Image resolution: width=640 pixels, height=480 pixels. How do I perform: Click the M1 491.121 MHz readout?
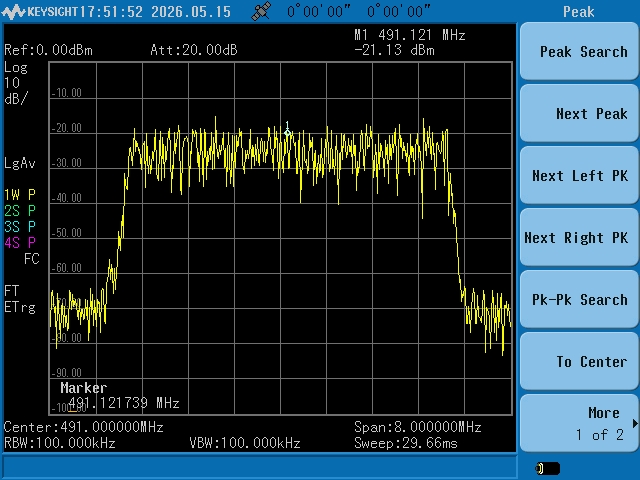coord(410,35)
